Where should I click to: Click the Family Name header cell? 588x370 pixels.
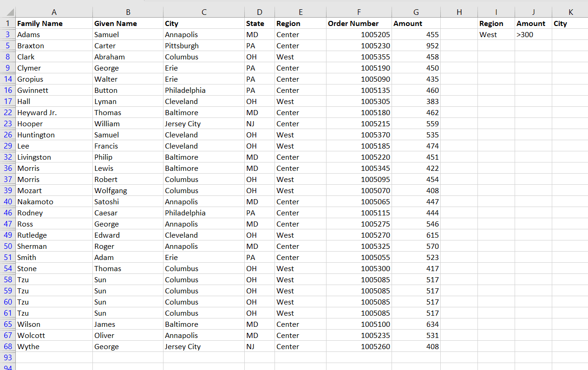click(x=54, y=23)
